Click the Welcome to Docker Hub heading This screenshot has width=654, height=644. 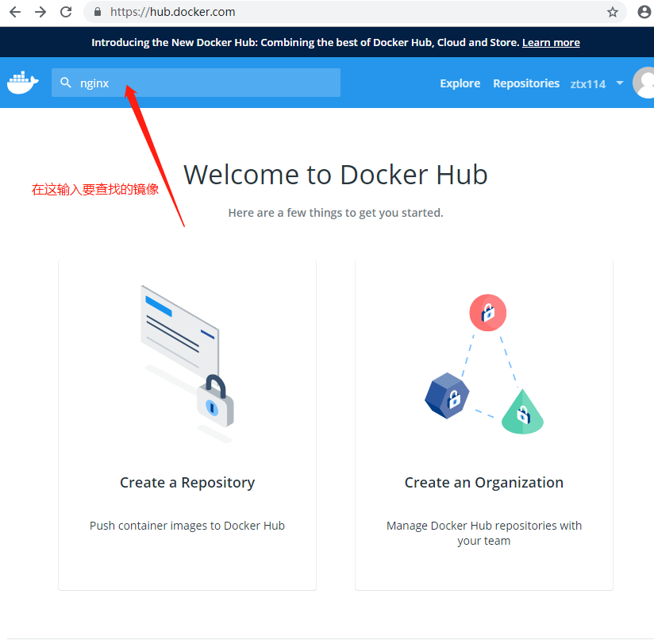tap(336, 175)
